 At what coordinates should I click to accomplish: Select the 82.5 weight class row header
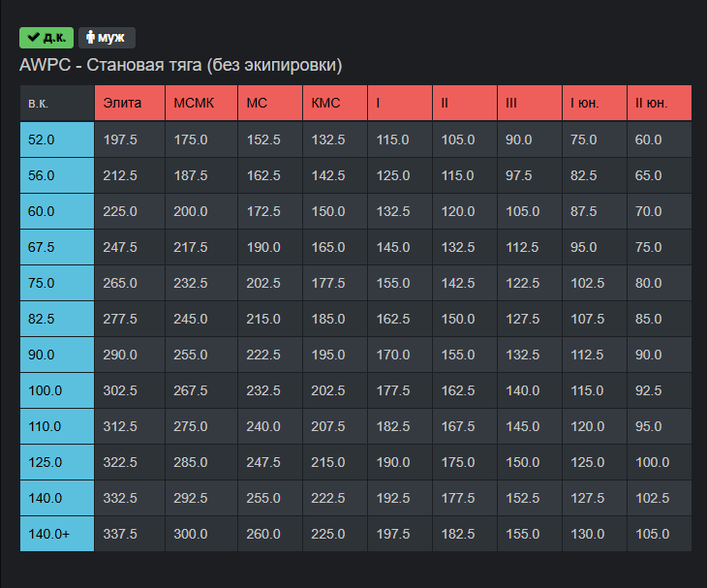coord(57,319)
